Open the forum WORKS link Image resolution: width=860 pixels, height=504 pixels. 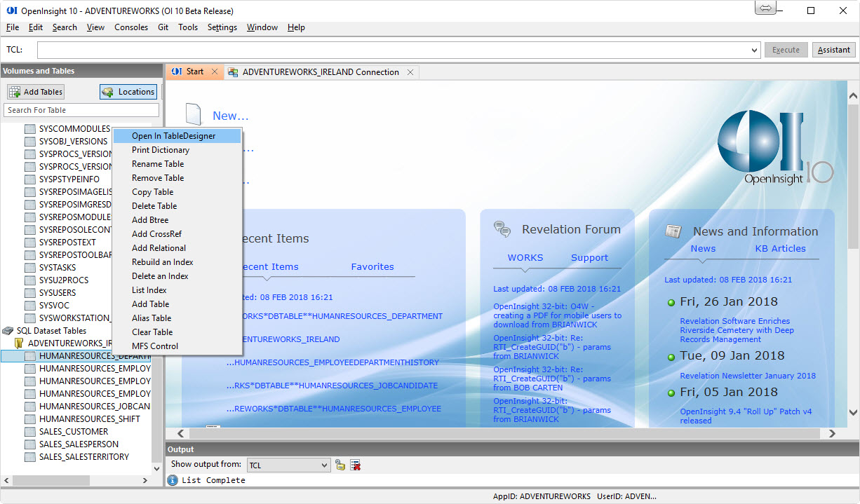(525, 257)
